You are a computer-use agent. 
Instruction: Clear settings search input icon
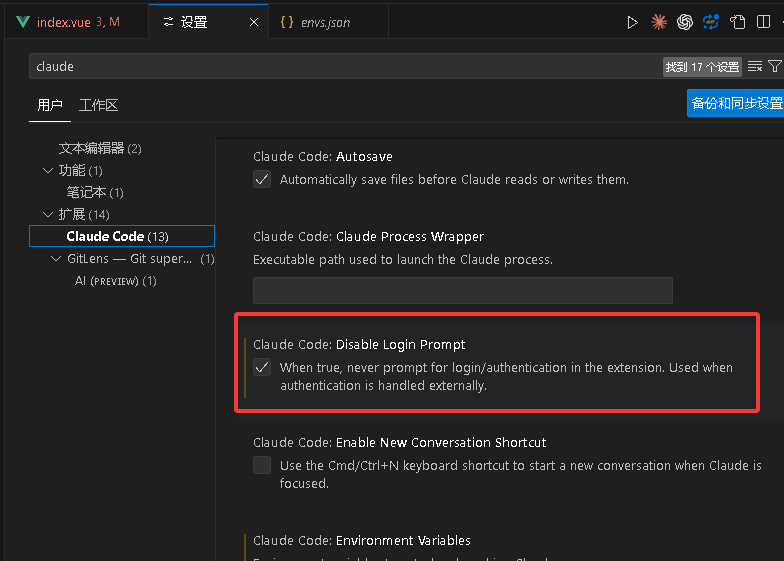pos(755,66)
